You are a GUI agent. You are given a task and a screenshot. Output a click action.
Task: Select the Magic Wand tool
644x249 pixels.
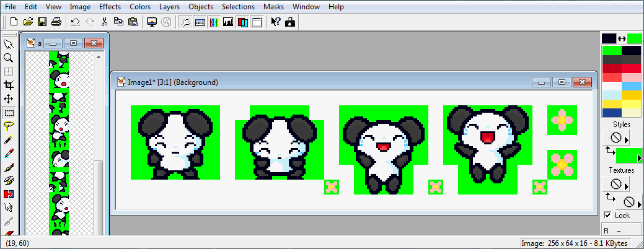point(8,140)
